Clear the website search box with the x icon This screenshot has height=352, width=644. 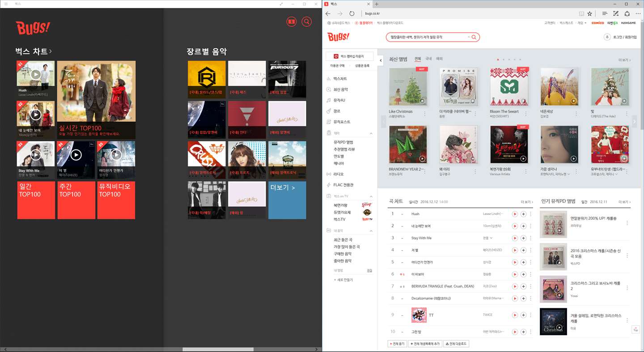point(469,37)
